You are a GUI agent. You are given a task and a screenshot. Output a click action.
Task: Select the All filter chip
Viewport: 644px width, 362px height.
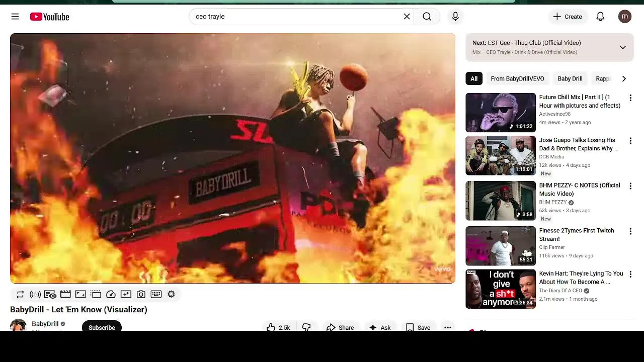pyautogui.click(x=474, y=78)
